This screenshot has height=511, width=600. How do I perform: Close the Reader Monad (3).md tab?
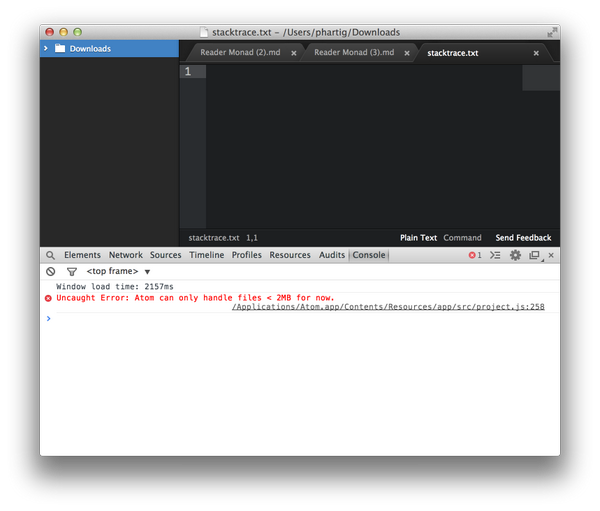[x=407, y=53]
